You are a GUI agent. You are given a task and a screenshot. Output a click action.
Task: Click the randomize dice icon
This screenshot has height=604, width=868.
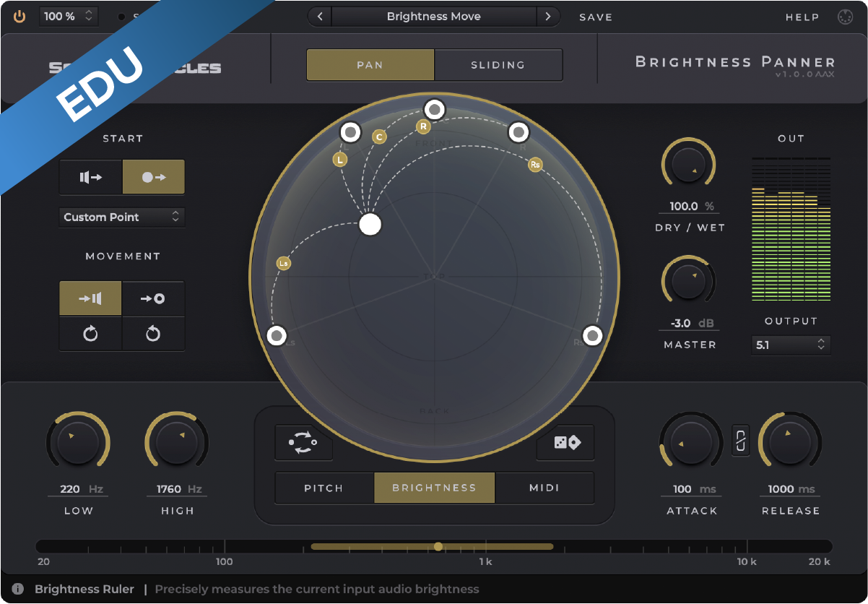[x=565, y=443]
